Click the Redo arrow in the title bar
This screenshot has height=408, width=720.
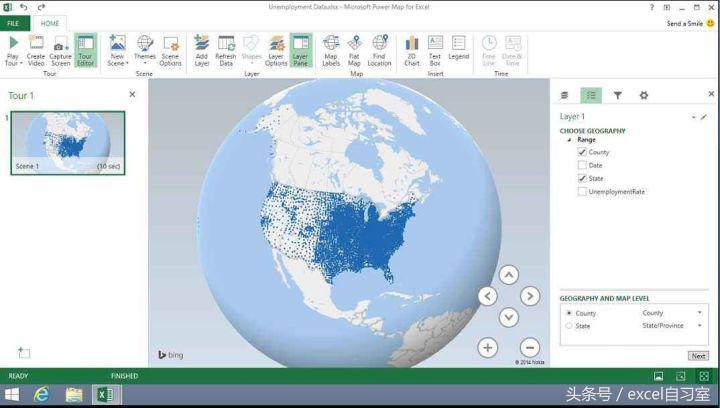pos(41,7)
